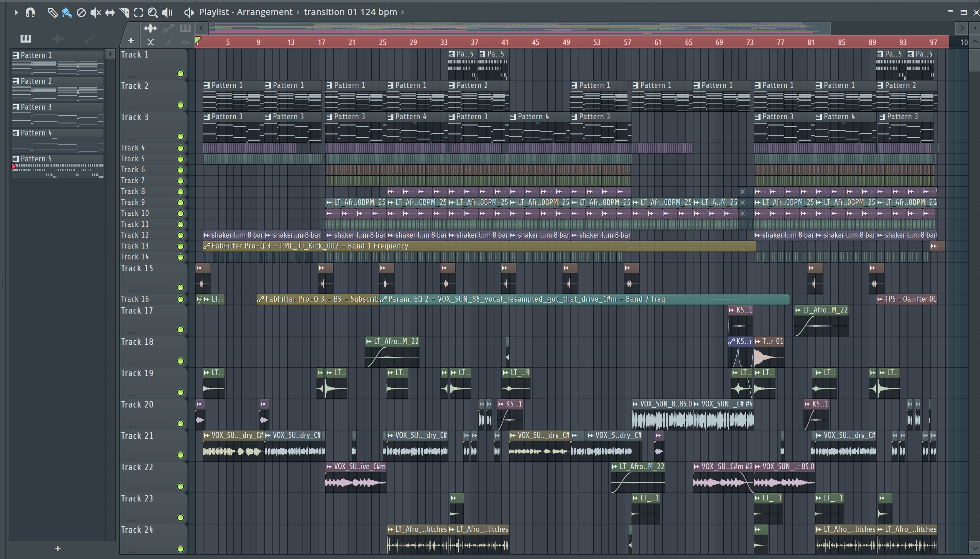
Task: Toggle the Track 6 mute LED
Action: click(180, 170)
